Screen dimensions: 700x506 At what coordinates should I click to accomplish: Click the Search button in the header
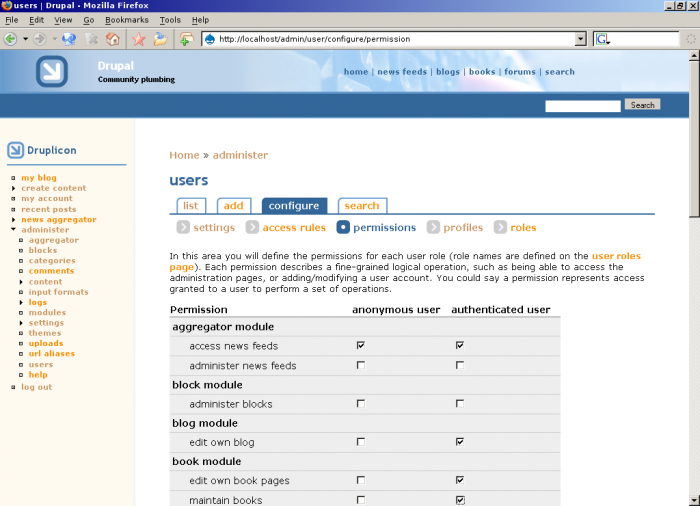point(642,105)
